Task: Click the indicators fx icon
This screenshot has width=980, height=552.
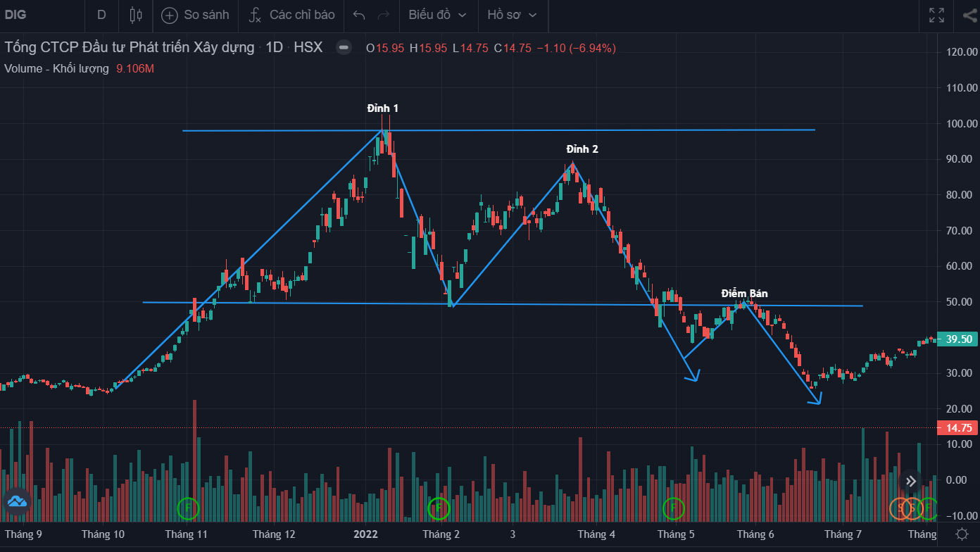Action: (x=256, y=15)
